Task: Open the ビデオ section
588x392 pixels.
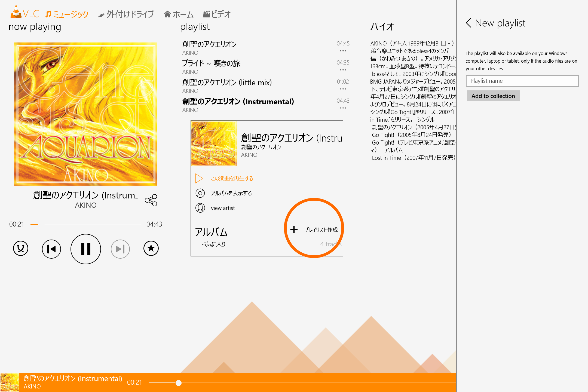Action: click(216, 14)
